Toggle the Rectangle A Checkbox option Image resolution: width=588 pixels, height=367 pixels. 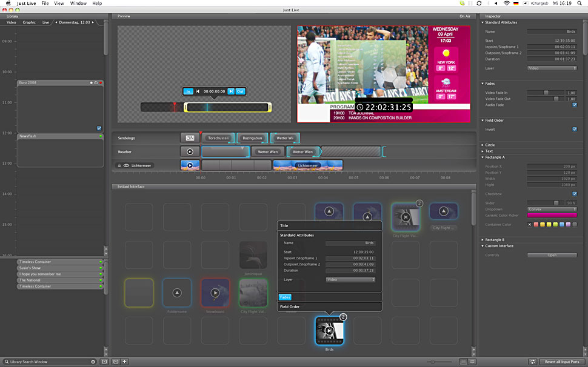coord(574,194)
